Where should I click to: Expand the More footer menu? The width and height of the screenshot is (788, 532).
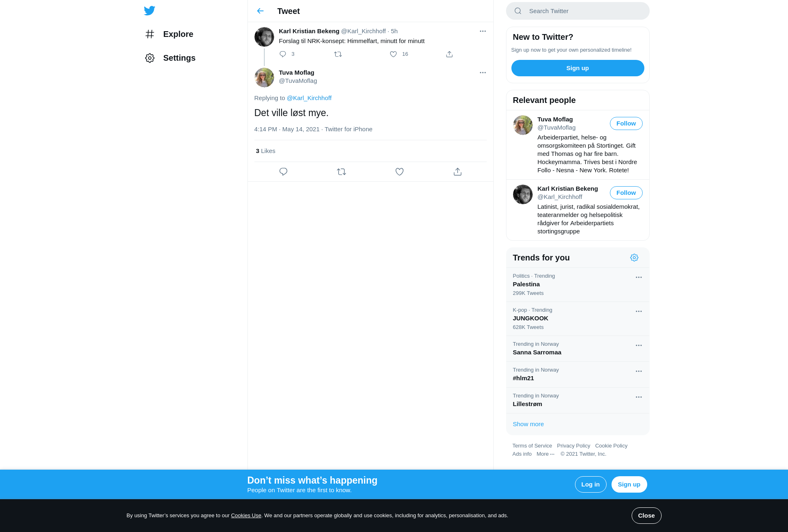(x=545, y=454)
